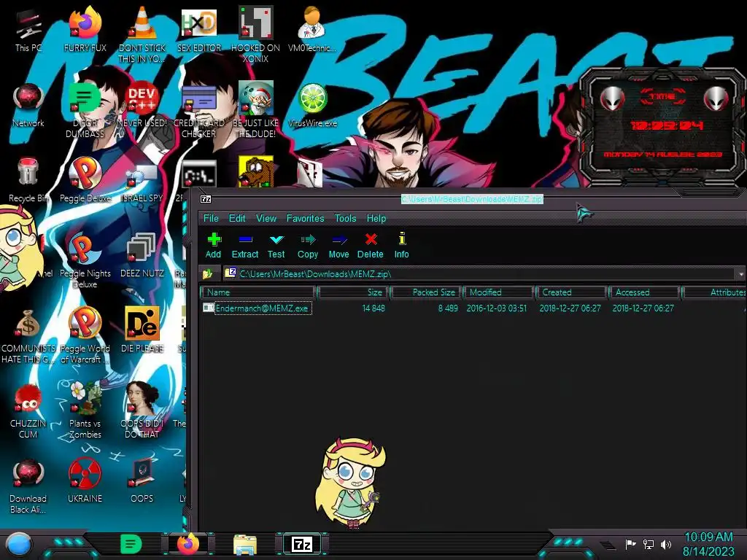Show file Info in 7-Zip toolbar

(402, 246)
